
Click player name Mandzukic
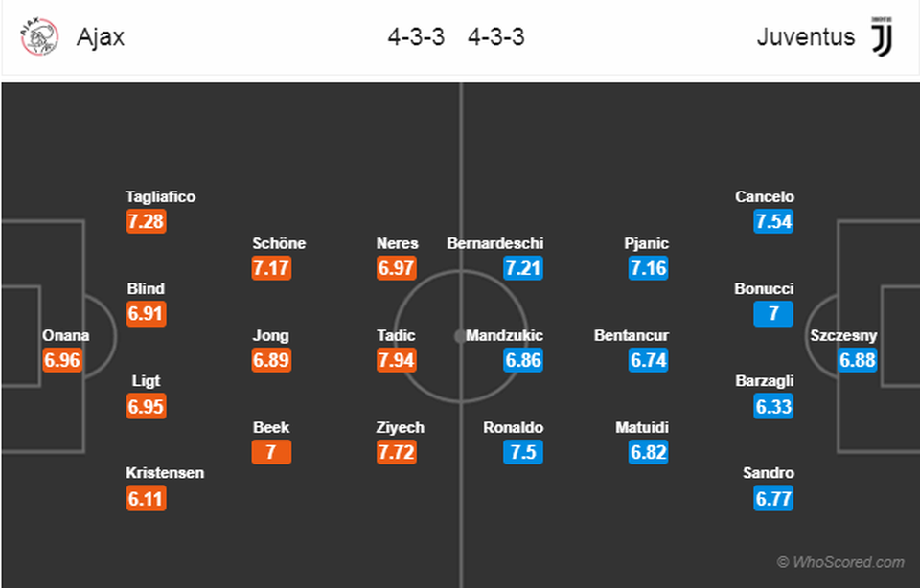click(x=505, y=335)
